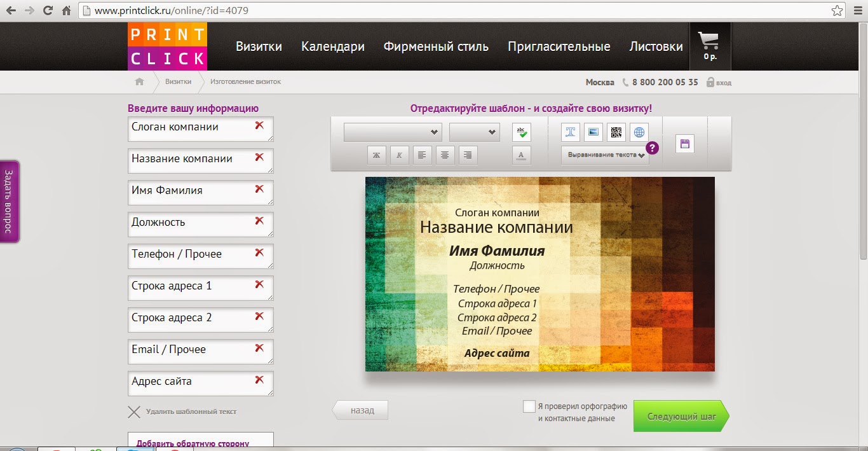Viewport: 868px width, 451px height.
Task: Open the text color picker (A)
Action: pyautogui.click(x=521, y=155)
